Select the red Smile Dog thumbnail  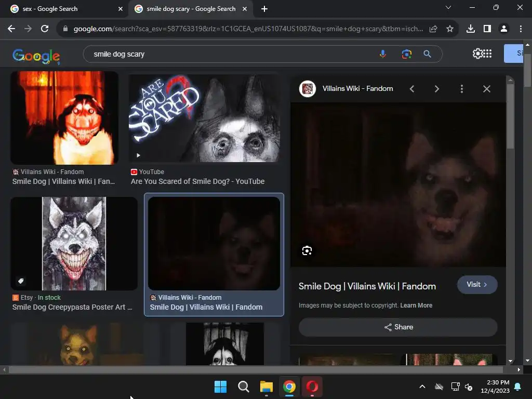click(64, 118)
